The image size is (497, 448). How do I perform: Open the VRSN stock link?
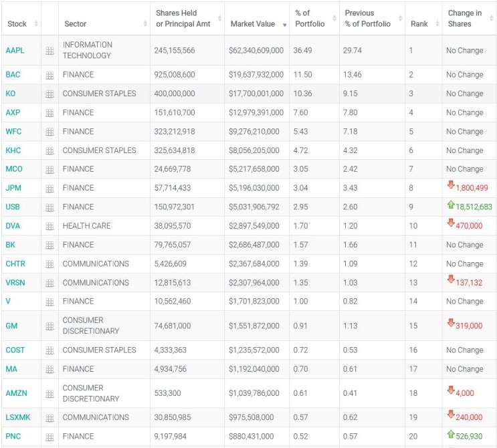tap(15, 283)
